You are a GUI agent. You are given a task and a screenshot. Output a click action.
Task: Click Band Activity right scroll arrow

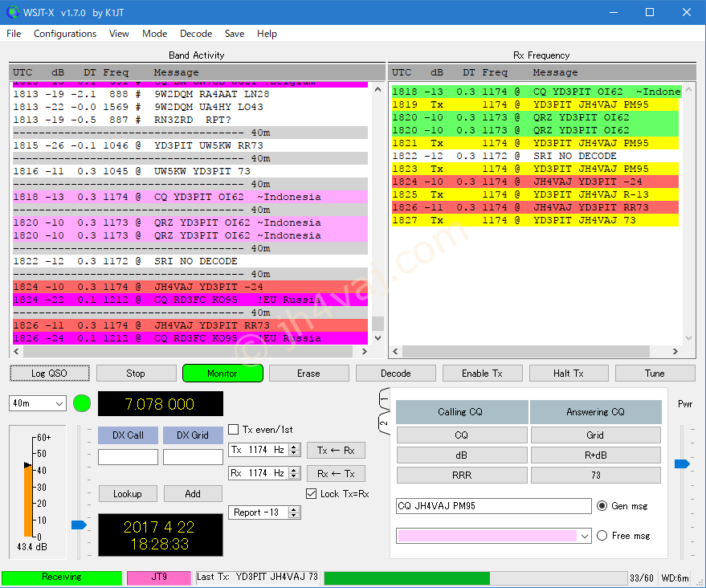pos(365,351)
